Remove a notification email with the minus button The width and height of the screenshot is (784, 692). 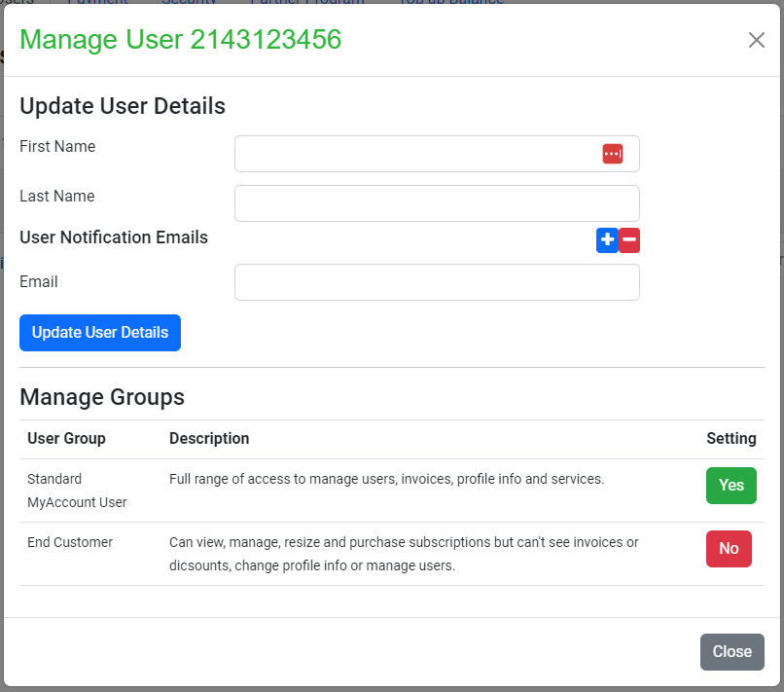[x=629, y=240]
